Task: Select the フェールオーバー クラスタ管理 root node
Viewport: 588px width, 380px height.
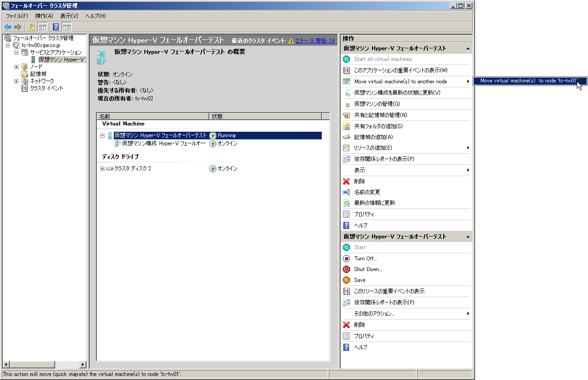Action: pyautogui.click(x=43, y=38)
